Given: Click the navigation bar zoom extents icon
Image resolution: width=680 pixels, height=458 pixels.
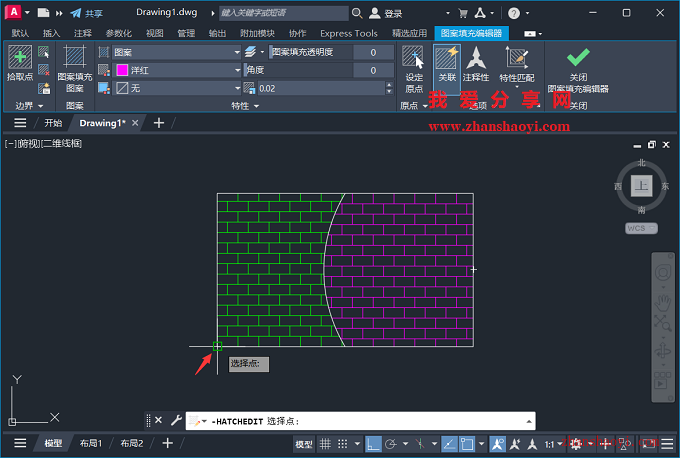Looking at the screenshot, I should tap(662, 323).
